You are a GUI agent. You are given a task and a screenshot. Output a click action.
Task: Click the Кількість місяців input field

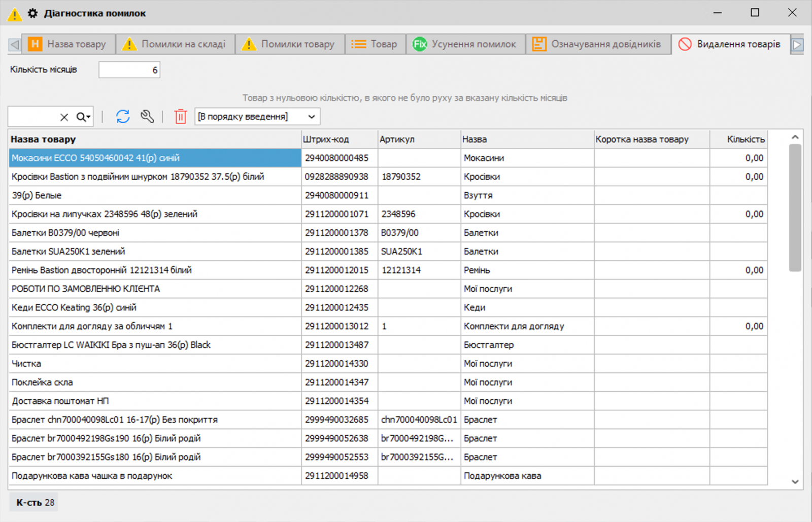(129, 70)
